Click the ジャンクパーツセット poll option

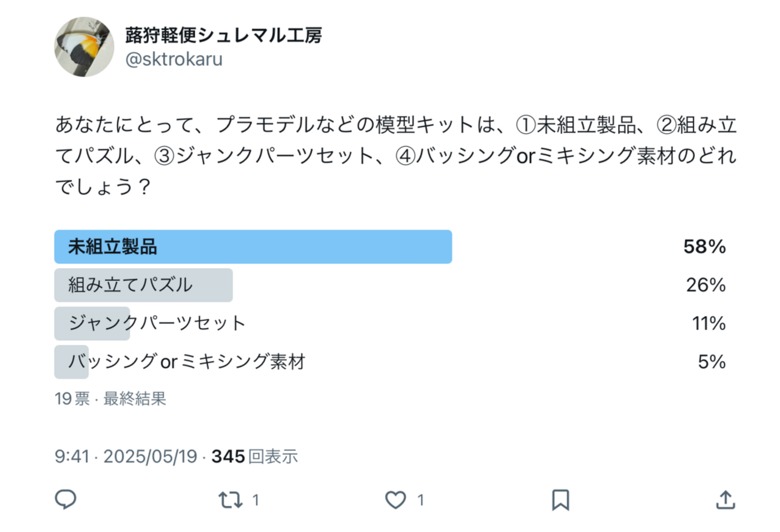(x=157, y=323)
